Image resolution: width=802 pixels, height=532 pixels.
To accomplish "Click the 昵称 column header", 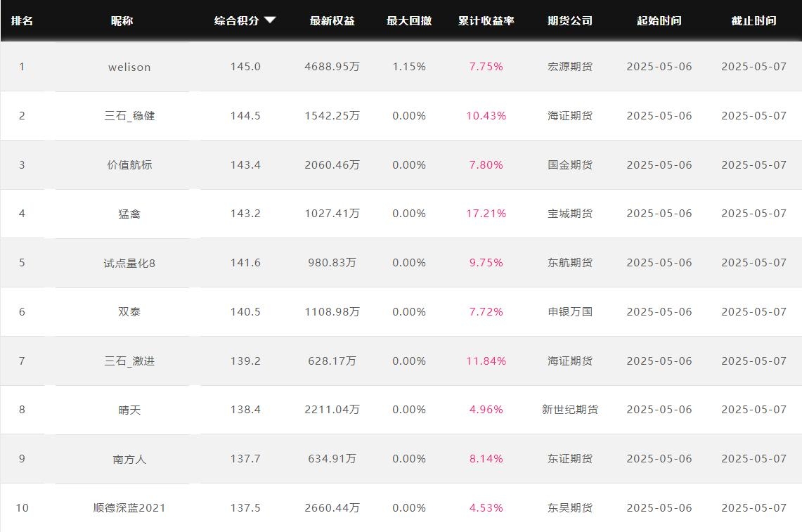I will pyautogui.click(x=122, y=20).
